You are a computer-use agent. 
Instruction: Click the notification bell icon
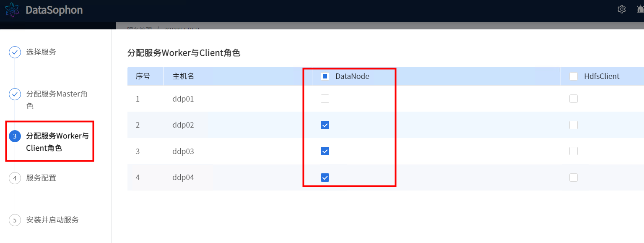640,9
